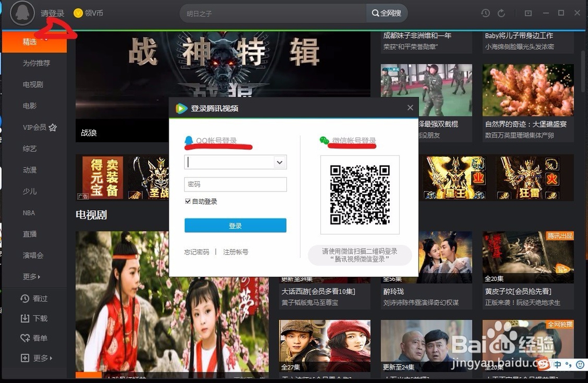The image size is (588, 383).
Task: Click the WeChat icon for 微信帐号登录
Action: (x=325, y=140)
